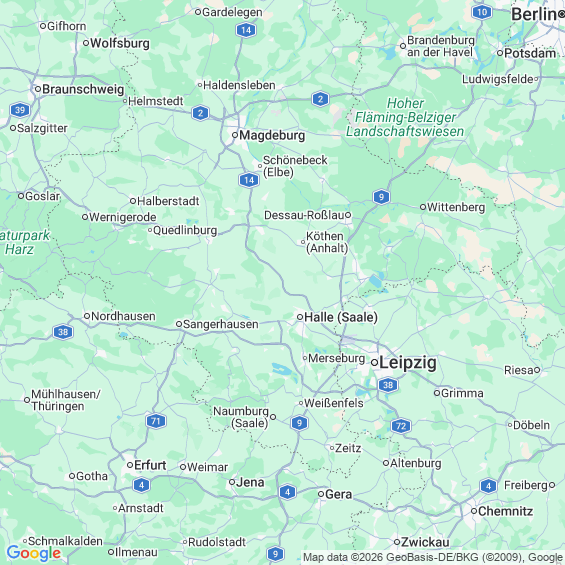Click the A39 highway shield near Salzgitter
Image resolution: width=565 pixels, height=565 pixels.
pyautogui.click(x=20, y=110)
